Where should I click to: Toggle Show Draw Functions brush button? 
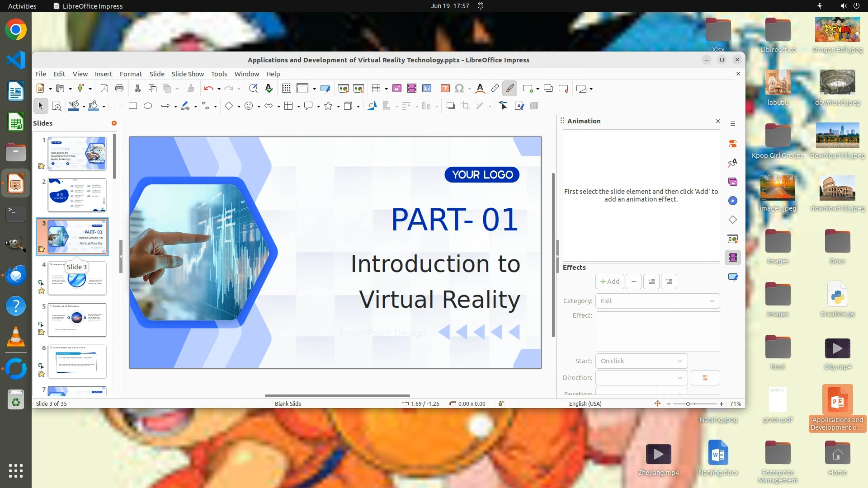point(510,89)
